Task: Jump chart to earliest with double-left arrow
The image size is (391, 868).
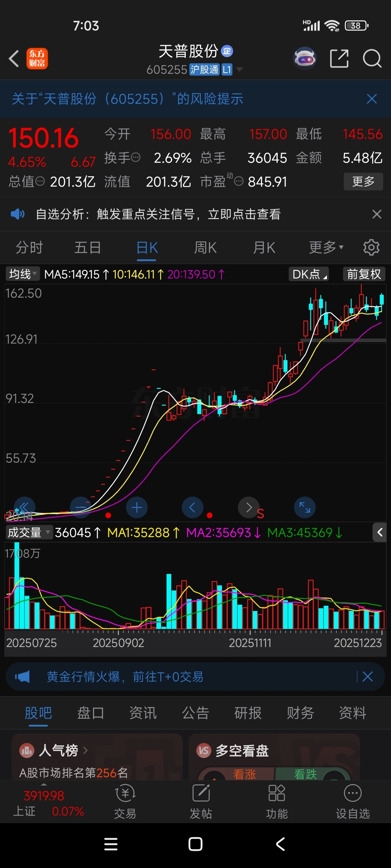Action: 25,507
